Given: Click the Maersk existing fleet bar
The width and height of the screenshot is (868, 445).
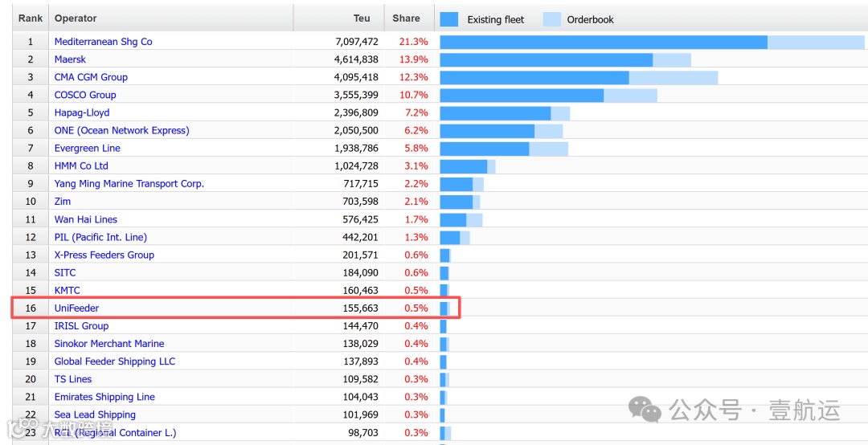Looking at the screenshot, I should tap(547, 59).
